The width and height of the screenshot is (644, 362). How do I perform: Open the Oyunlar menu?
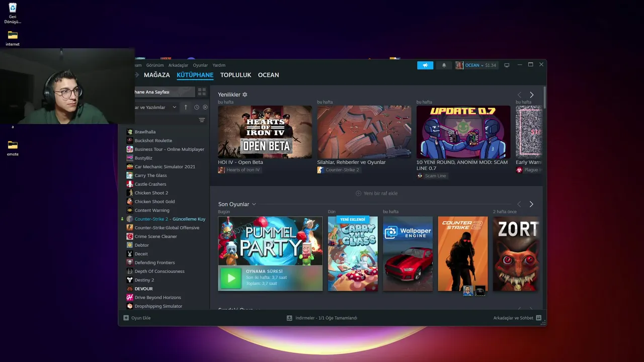click(x=200, y=65)
